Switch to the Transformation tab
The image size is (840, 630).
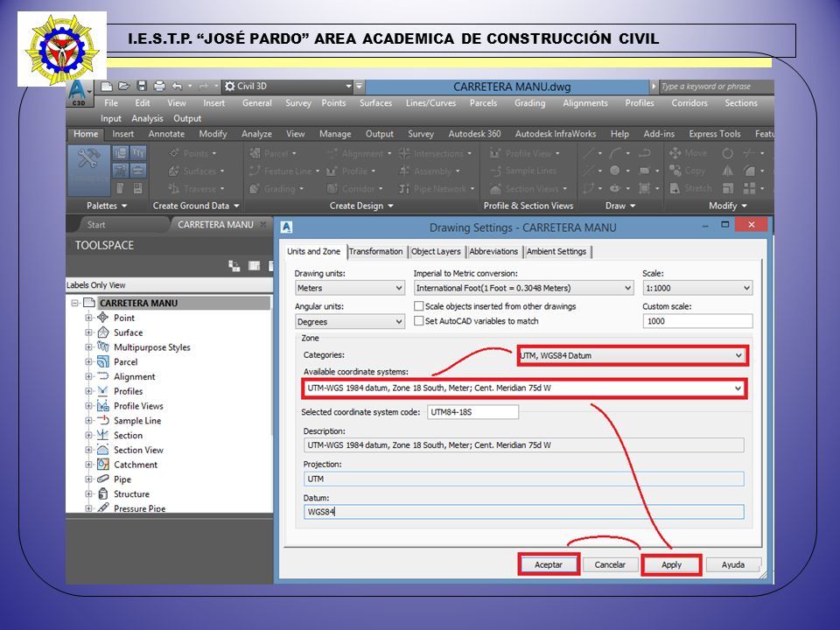(x=376, y=252)
